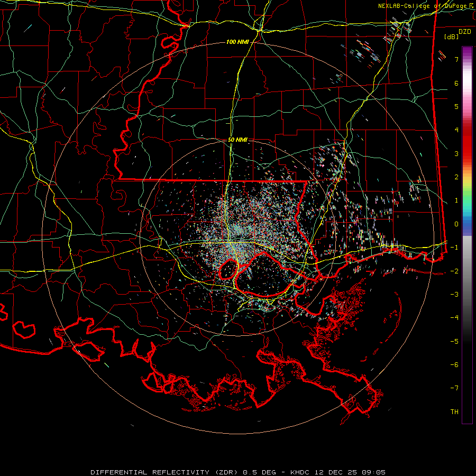Click the KHDC radar site identifier
The width and height of the screenshot is (476, 476).
(x=299, y=472)
